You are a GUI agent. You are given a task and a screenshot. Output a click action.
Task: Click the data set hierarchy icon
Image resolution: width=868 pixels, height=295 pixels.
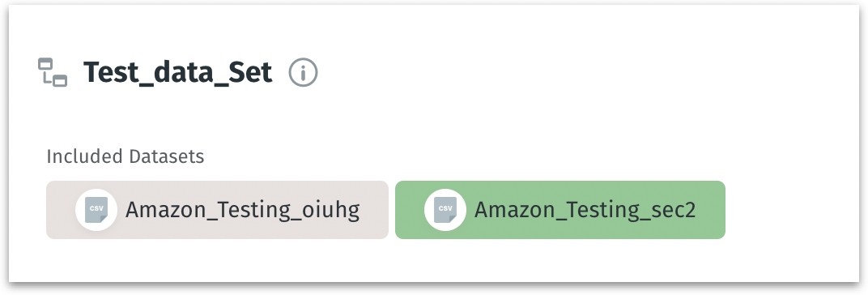pos(53,72)
